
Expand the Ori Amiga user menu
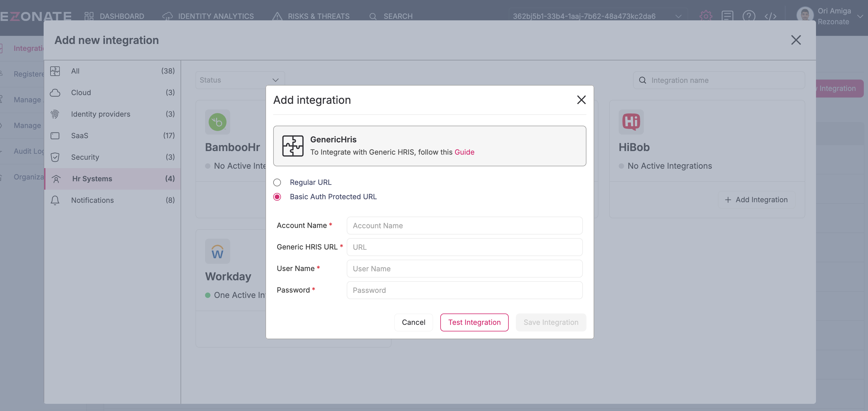coord(860,16)
